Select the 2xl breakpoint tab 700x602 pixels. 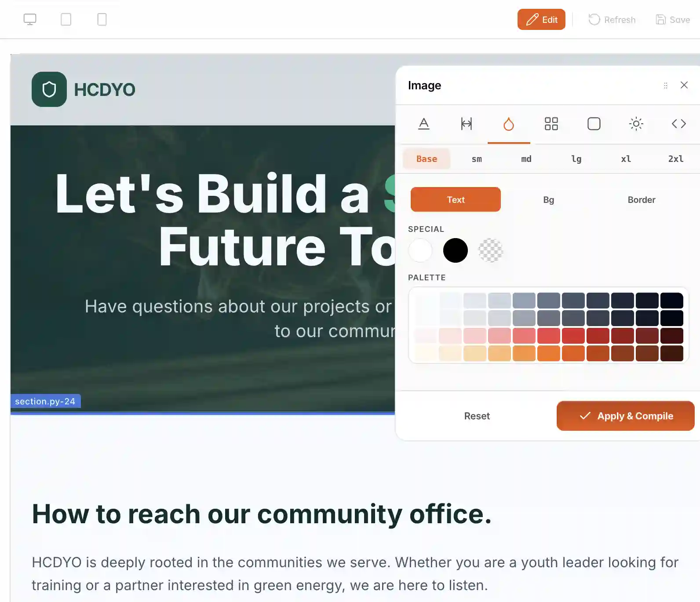(676, 159)
